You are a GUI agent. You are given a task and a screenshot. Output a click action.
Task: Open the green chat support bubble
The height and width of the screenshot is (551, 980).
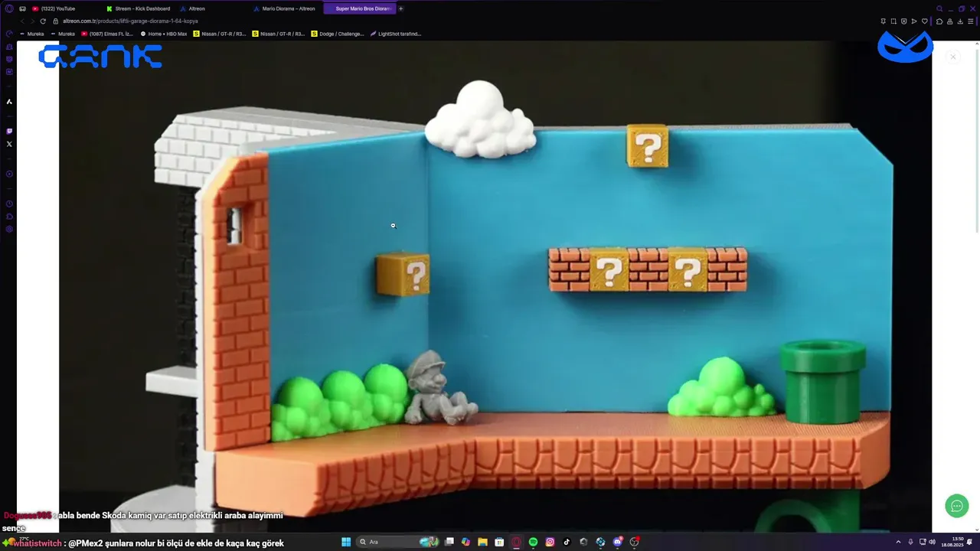[x=956, y=506]
